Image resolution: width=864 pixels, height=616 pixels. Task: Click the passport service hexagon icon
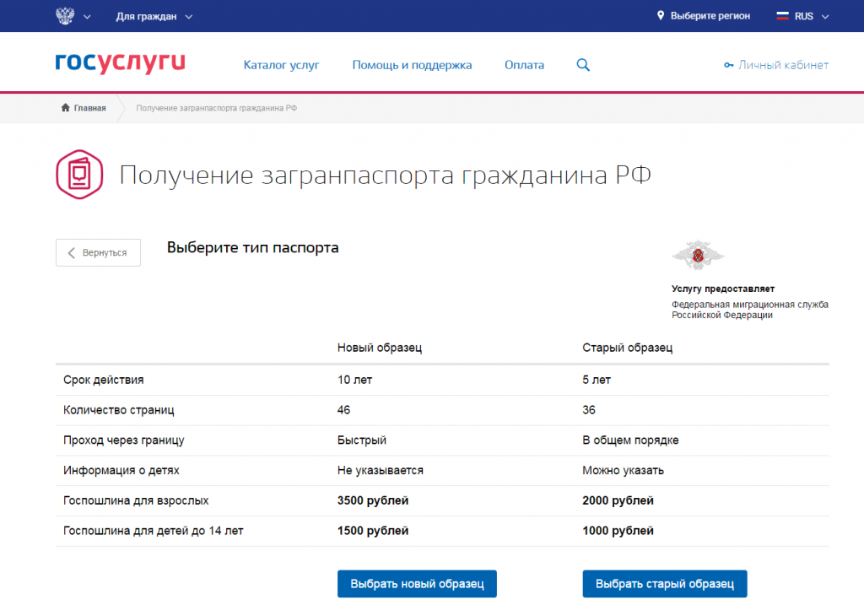(x=78, y=175)
